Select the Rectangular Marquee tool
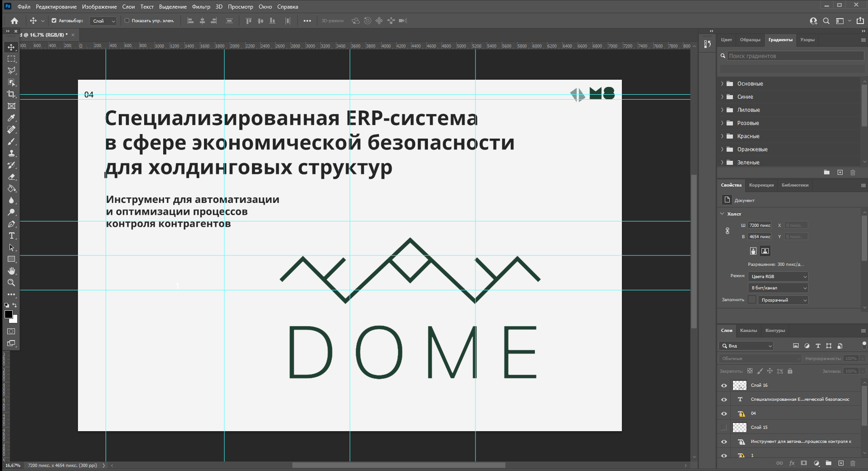868x471 pixels. [11, 59]
